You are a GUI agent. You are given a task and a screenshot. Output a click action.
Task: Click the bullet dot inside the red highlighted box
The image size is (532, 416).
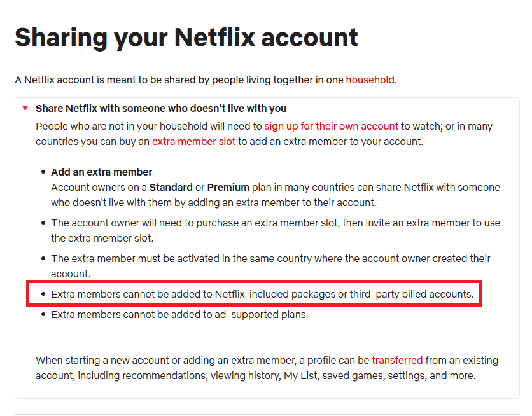43,295
